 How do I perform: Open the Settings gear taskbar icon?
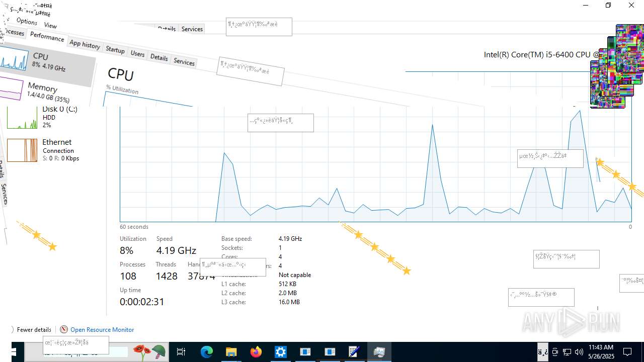(x=280, y=352)
